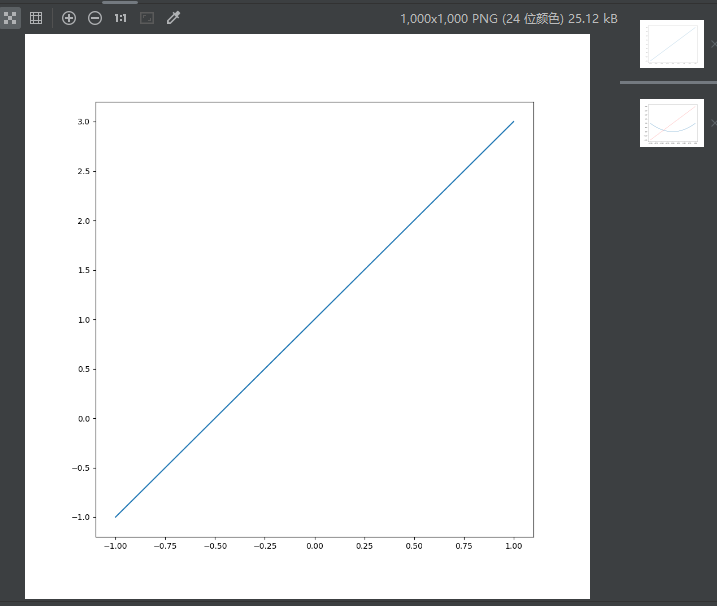Click the x-axis label 0.50
This screenshot has height=606, width=717.
414,546
